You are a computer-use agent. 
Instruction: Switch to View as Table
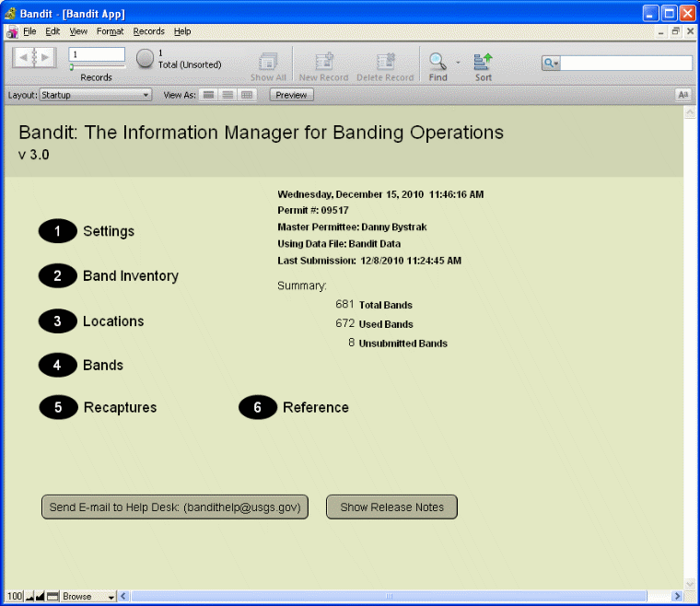coord(247,95)
